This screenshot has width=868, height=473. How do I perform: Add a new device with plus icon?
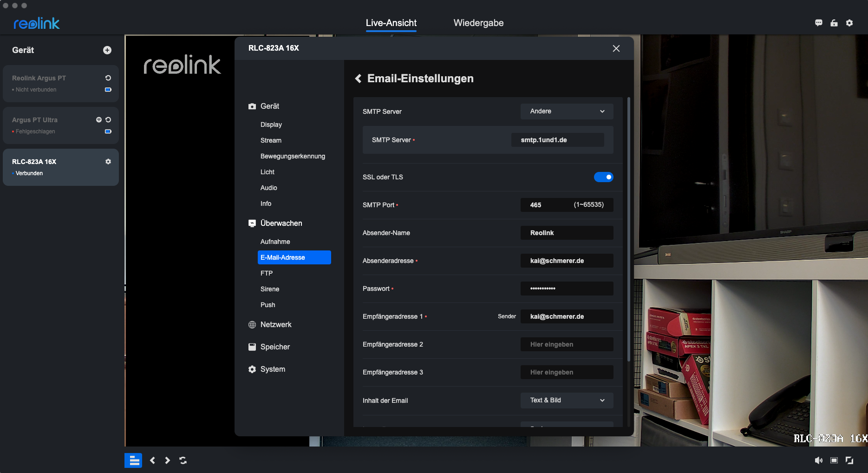107,50
